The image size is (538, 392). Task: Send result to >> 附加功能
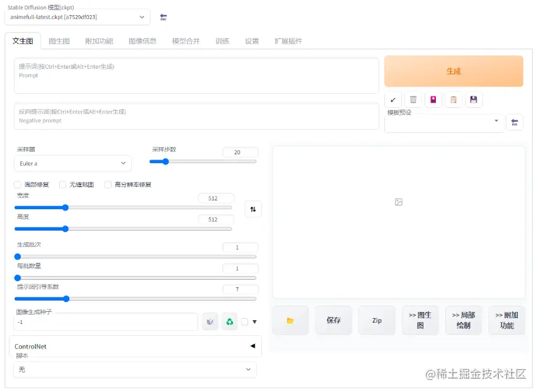point(507,320)
